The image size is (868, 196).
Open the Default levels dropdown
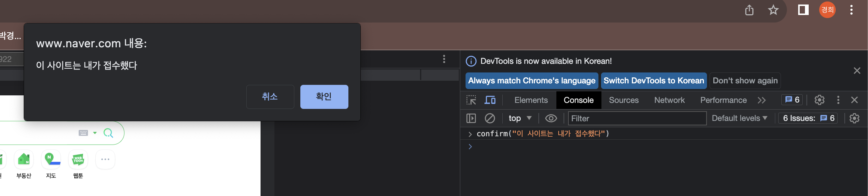[x=739, y=118]
